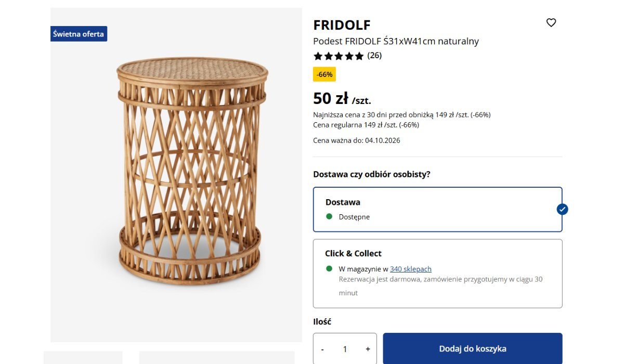Increase quantity with the plus button
This screenshot has height=364, width=624.
pyautogui.click(x=368, y=349)
